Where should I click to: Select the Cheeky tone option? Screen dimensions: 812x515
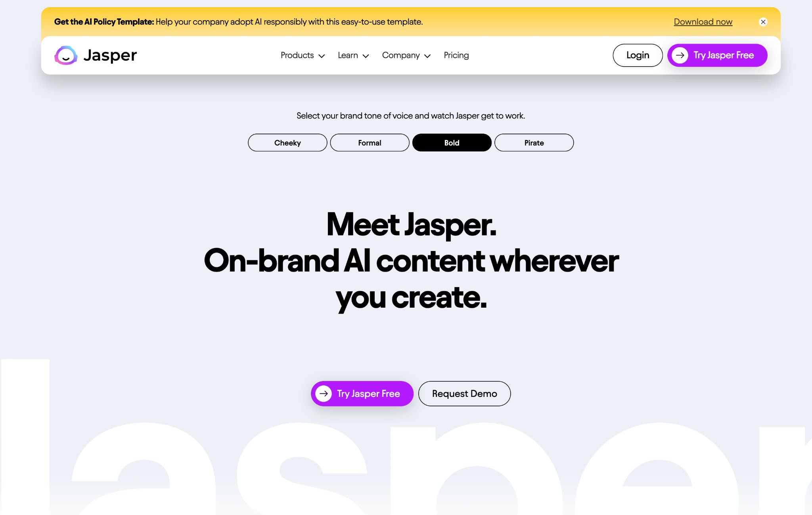click(x=287, y=142)
